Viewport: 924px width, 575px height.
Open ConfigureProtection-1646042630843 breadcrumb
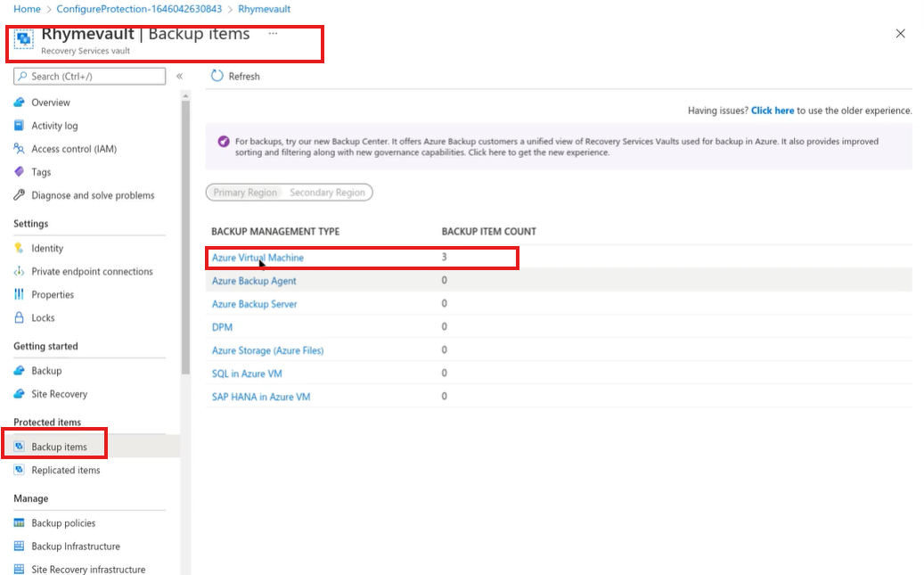pyautogui.click(x=139, y=9)
